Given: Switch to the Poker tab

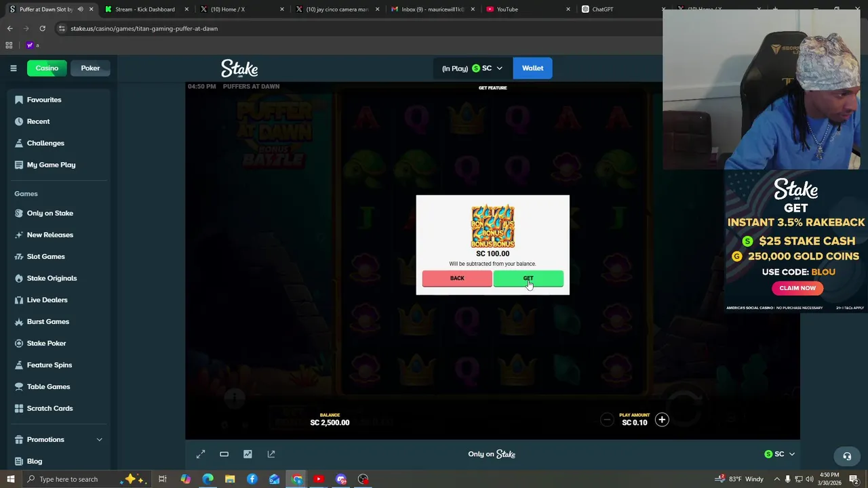Looking at the screenshot, I should (x=90, y=68).
